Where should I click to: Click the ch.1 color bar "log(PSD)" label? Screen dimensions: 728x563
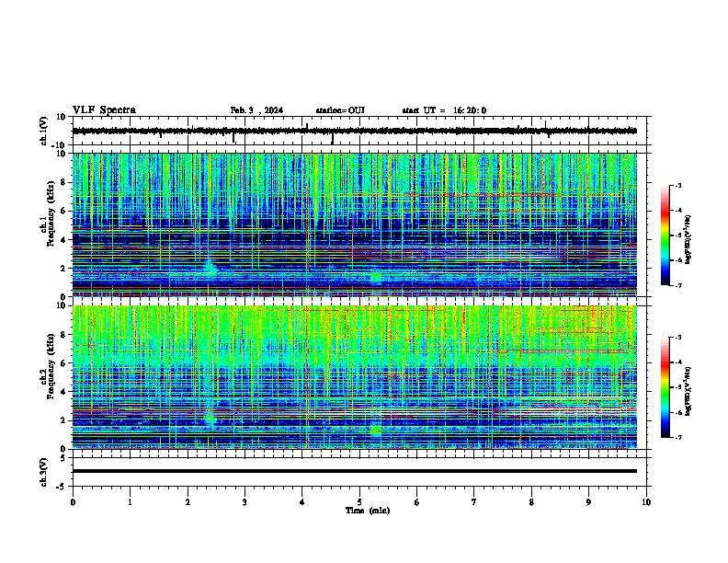point(688,240)
